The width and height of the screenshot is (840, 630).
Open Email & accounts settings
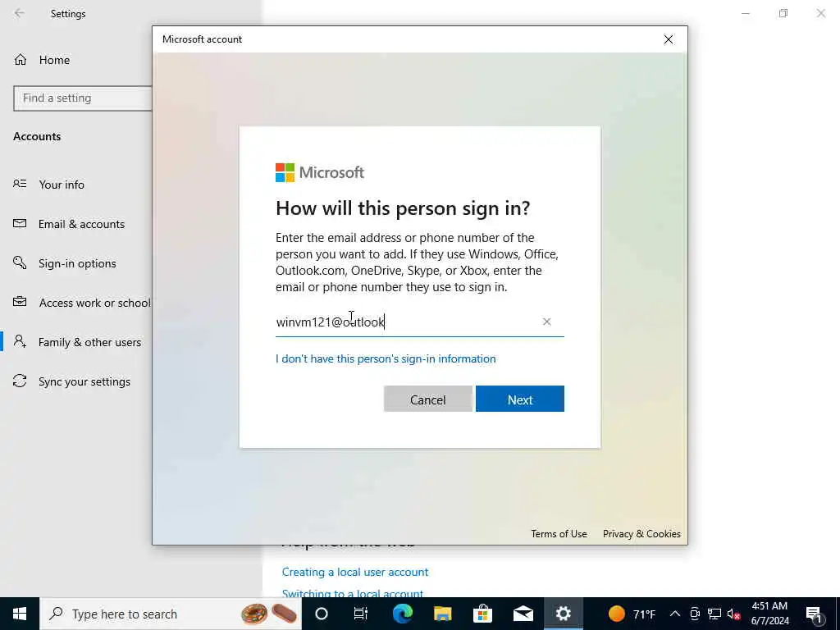point(81,224)
